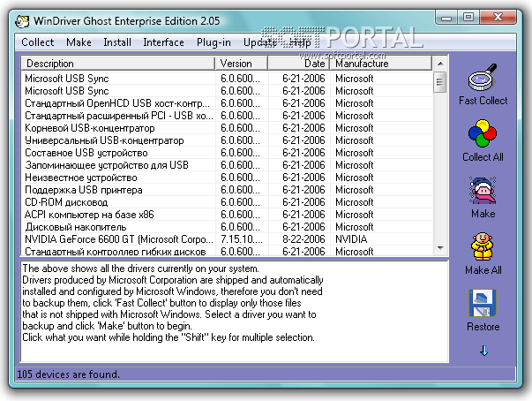Open the Plug-in menu

point(214,42)
